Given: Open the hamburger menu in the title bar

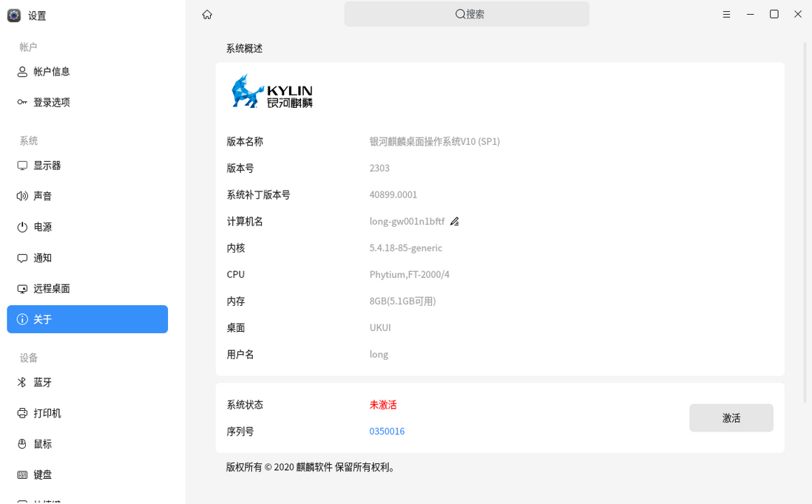Looking at the screenshot, I should pyautogui.click(x=726, y=14).
